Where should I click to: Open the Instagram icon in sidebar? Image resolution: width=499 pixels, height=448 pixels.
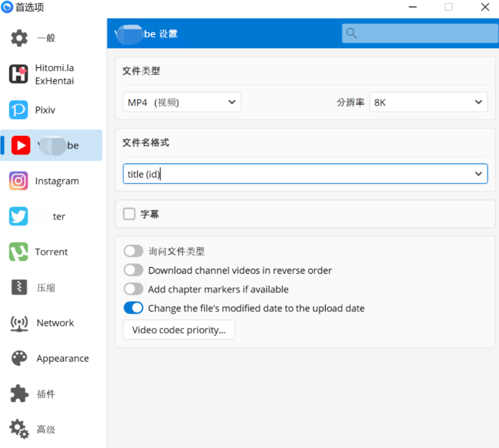[x=19, y=181]
